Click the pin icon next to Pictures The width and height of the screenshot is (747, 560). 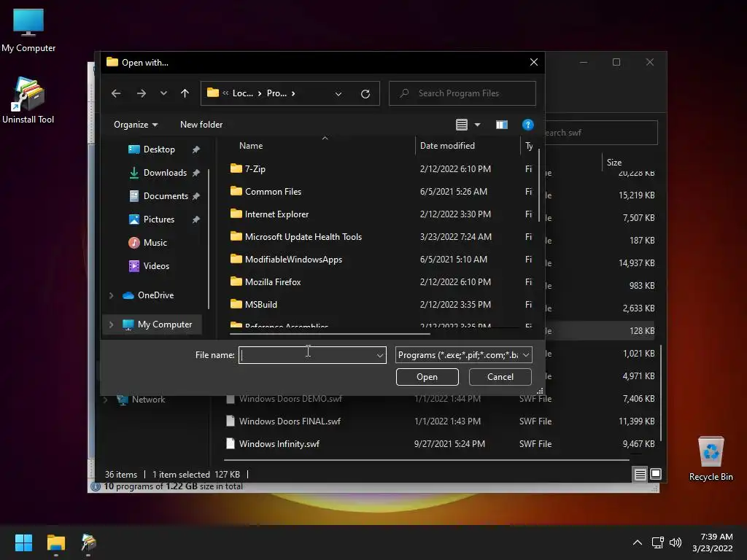coord(196,219)
